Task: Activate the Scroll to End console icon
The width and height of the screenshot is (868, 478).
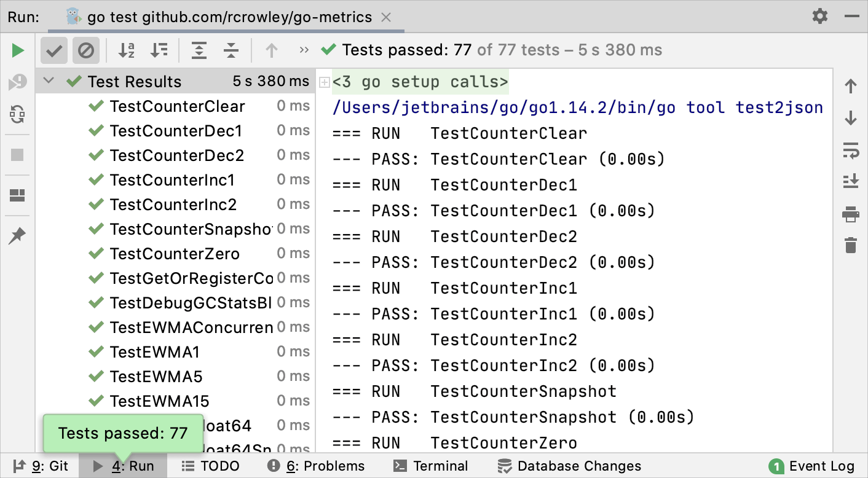Action: pos(851,181)
